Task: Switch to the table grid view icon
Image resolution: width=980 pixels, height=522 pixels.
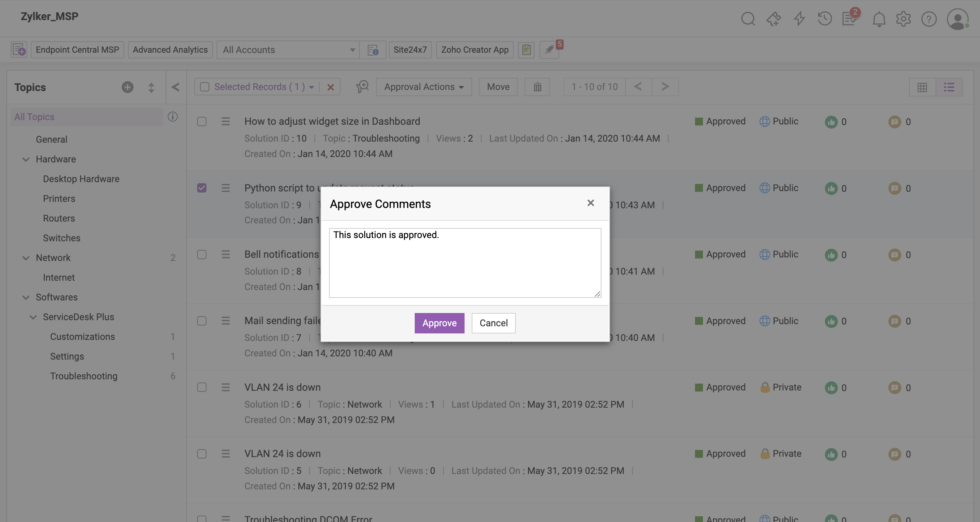Action: pos(922,87)
